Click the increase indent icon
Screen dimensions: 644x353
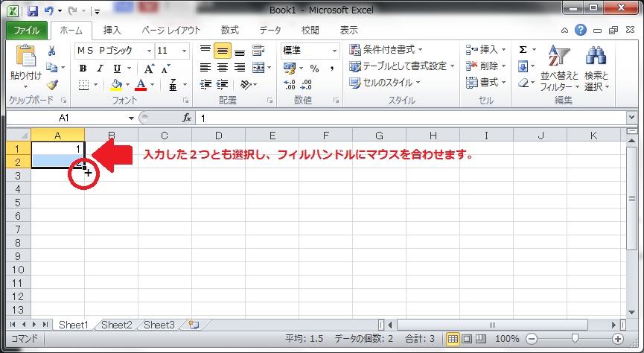222,85
